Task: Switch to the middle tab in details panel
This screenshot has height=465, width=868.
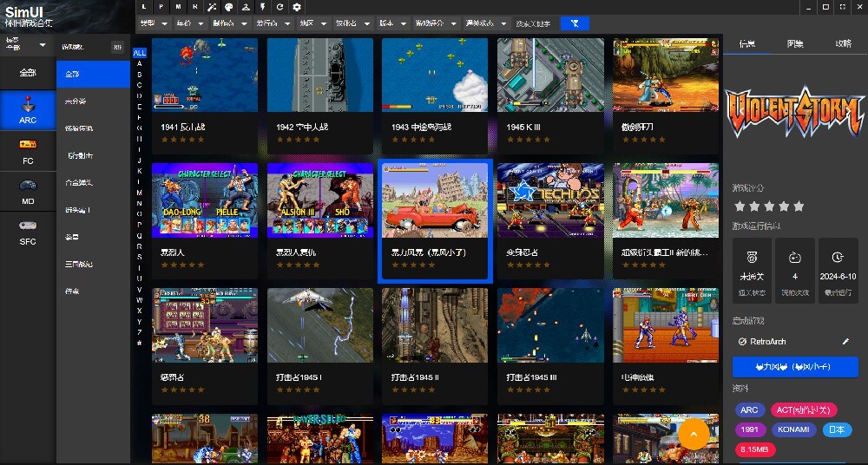Action: click(795, 43)
